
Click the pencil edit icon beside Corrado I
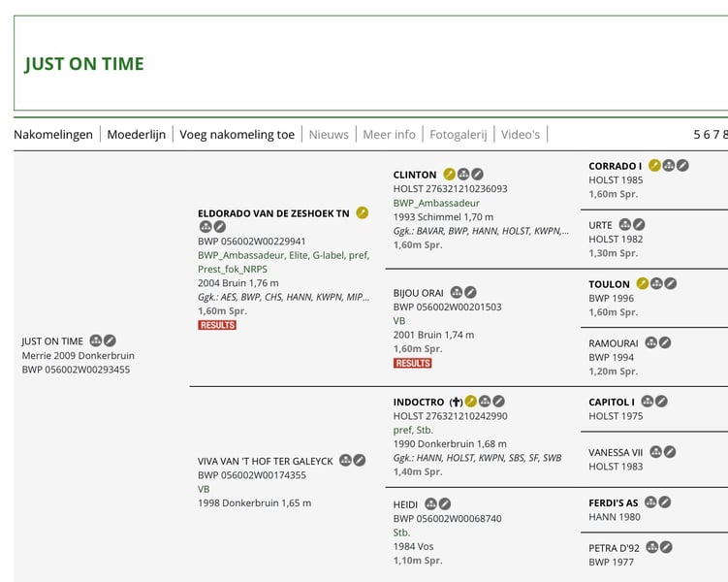point(682,166)
